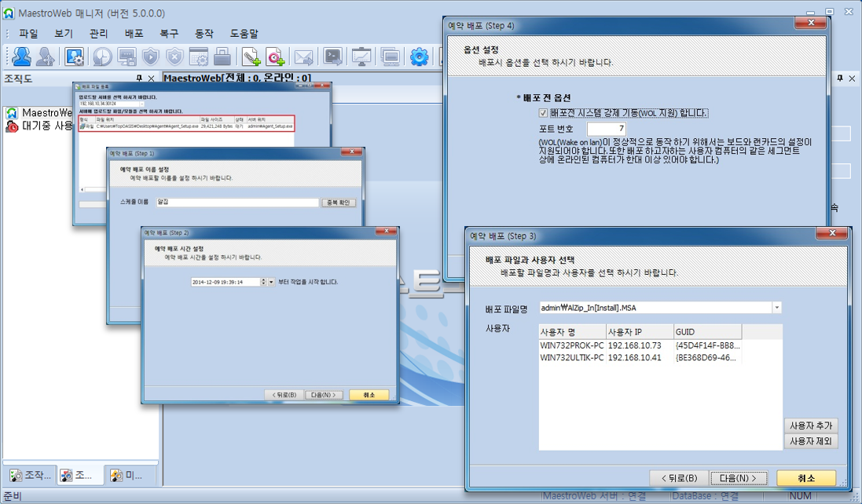The width and height of the screenshot is (862, 504).
Task: Click the envelope message toolbar icon
Action: click(x=304, y=57)
